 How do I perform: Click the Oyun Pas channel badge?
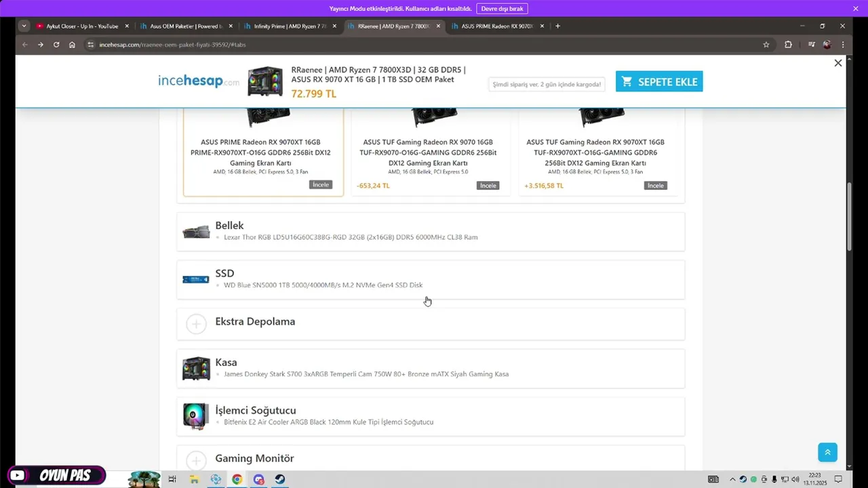[x=56, y=476]
